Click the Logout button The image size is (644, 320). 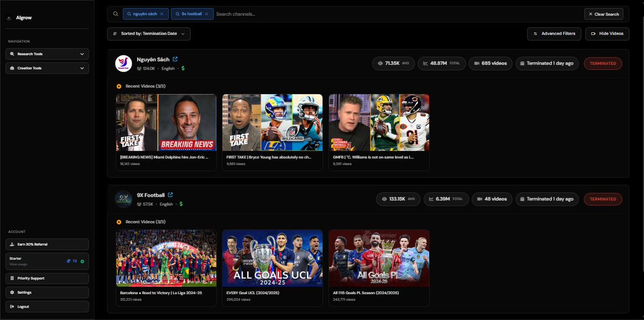tap(47, 307)
